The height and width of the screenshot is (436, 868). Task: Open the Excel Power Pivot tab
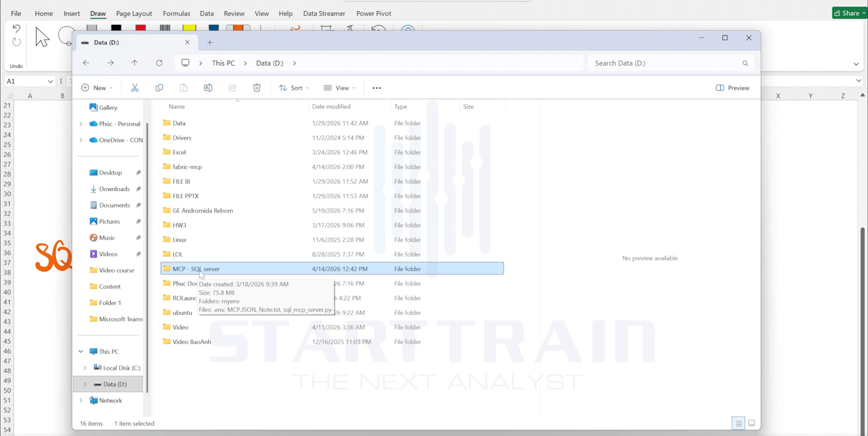(374, 14)
